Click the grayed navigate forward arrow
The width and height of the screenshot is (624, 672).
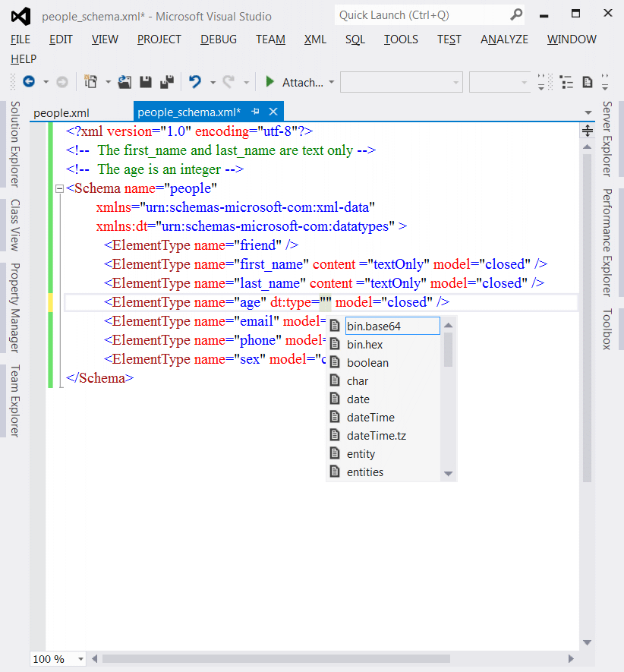[62, 81]
